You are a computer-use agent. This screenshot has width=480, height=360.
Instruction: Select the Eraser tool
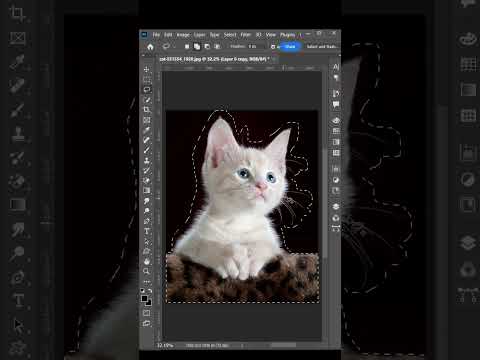147,180
